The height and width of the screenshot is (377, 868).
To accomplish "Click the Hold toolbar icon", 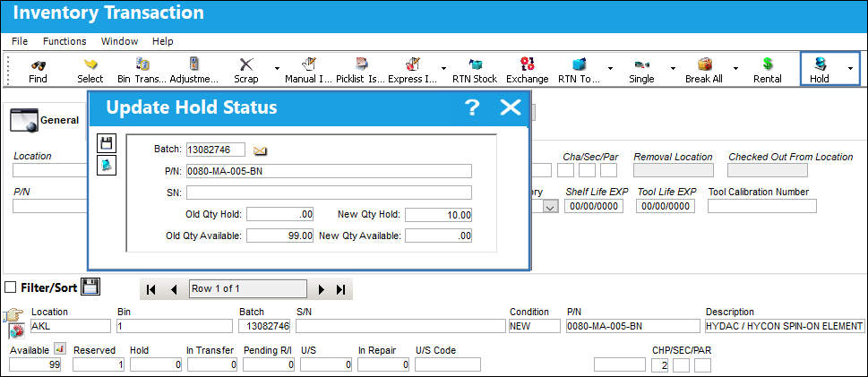I will click(x=820, y=64).
